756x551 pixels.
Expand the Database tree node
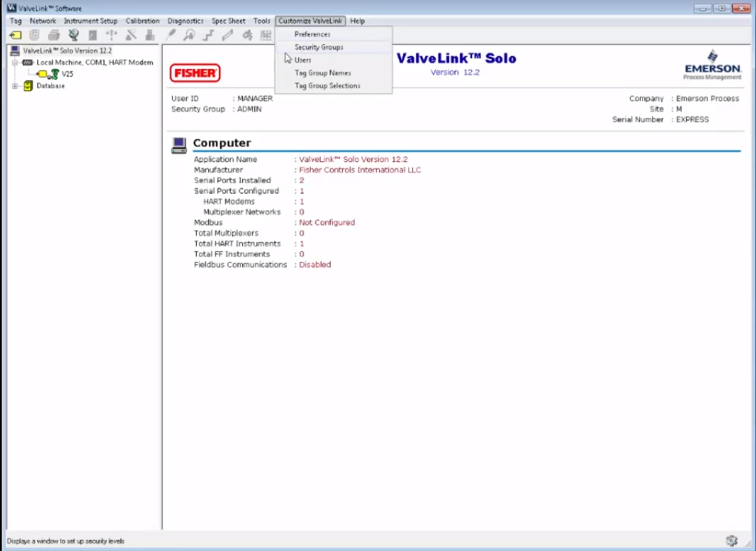pos(15,85)
